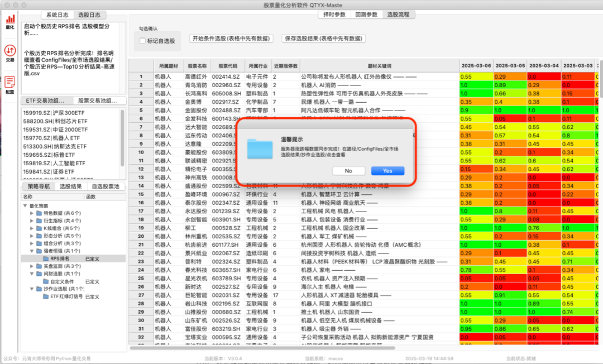Collapse the 抄作业选股 tree node
Screen dimensions: 603x364
click(x=32, y=289)
